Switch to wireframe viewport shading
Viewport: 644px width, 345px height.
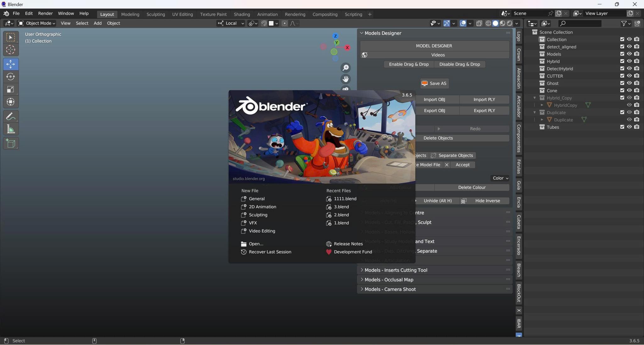pyautogui.click(x=488, y=23)
